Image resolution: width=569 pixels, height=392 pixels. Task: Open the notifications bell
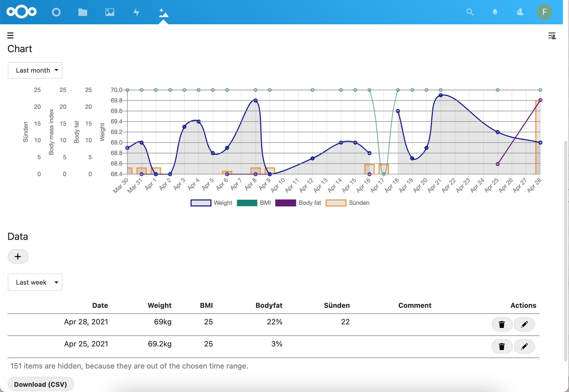(x=495, y=12)
